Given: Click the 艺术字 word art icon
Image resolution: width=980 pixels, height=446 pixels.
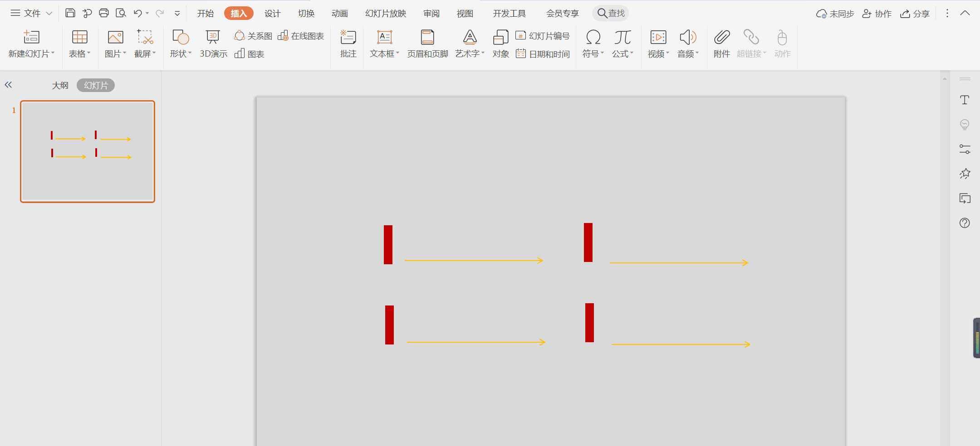Looking at the screenshot, I should [x=470, y=37].
